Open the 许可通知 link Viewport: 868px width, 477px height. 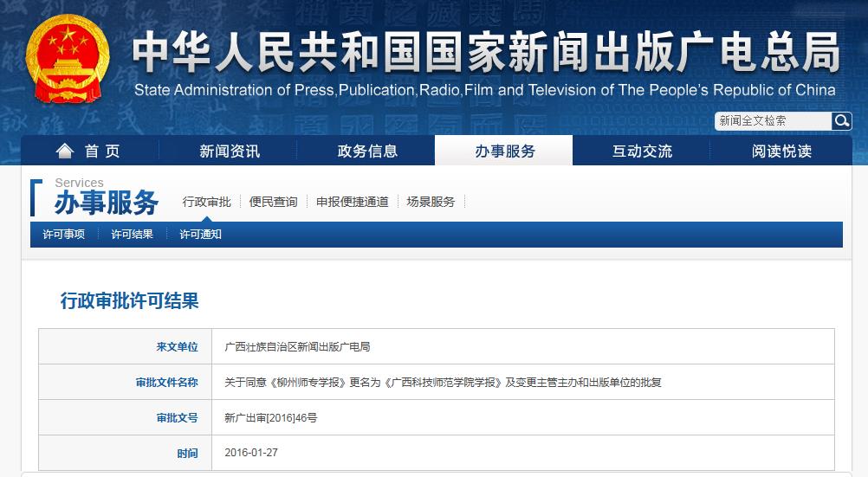tap(200, 234)
